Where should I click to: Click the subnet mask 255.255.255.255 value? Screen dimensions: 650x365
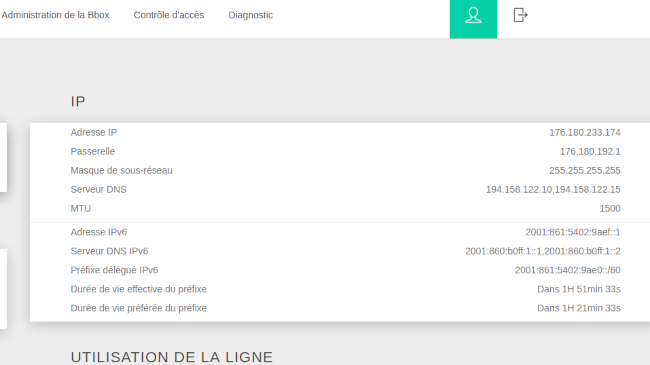(x=585, y=171)
